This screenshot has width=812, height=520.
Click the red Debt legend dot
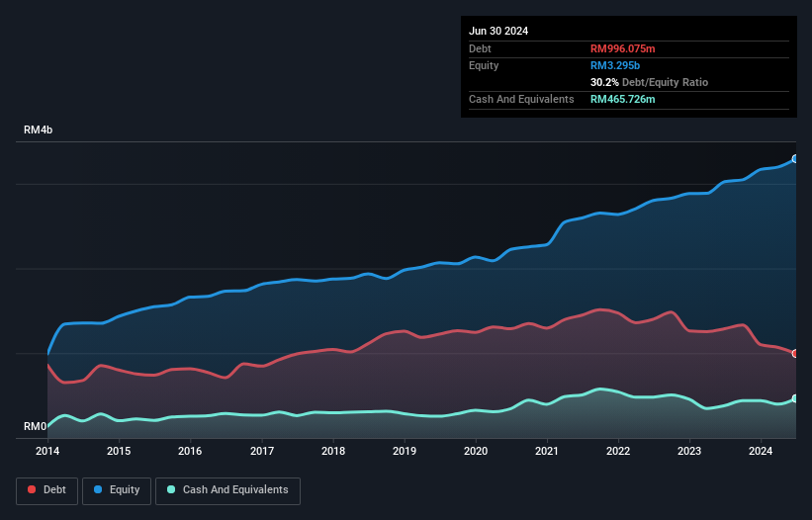tap(32, 489)
